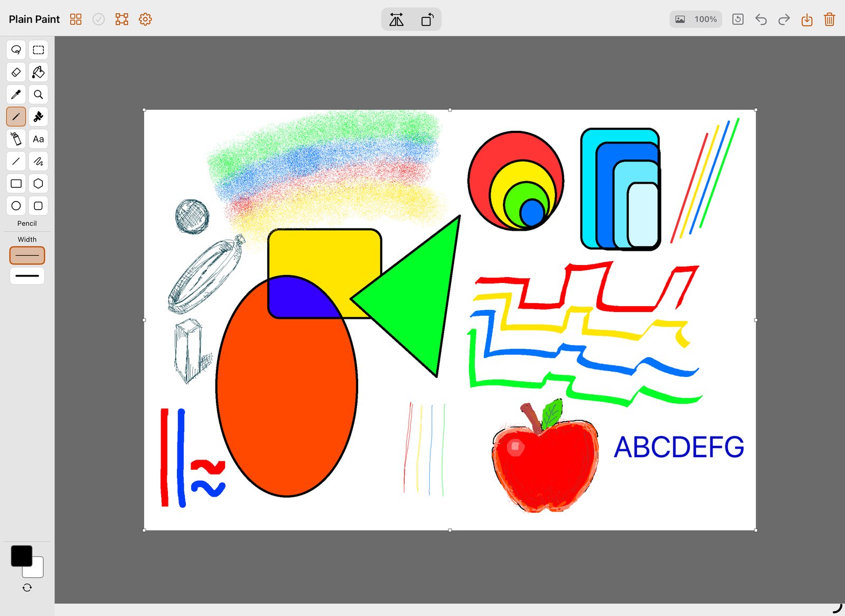Select the Lasso selection tool
Image resolution: width=845 pixels, height=616 pixels.
(16, 50)
